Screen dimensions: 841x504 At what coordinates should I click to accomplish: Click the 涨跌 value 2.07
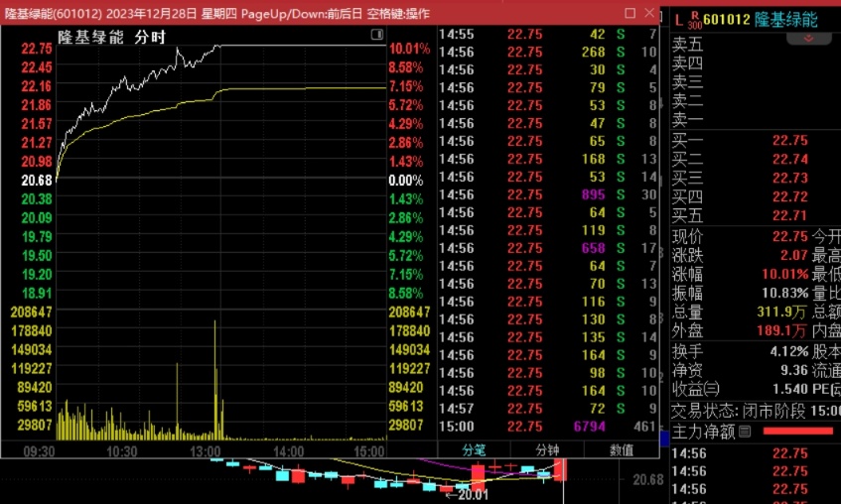point(793,255)
